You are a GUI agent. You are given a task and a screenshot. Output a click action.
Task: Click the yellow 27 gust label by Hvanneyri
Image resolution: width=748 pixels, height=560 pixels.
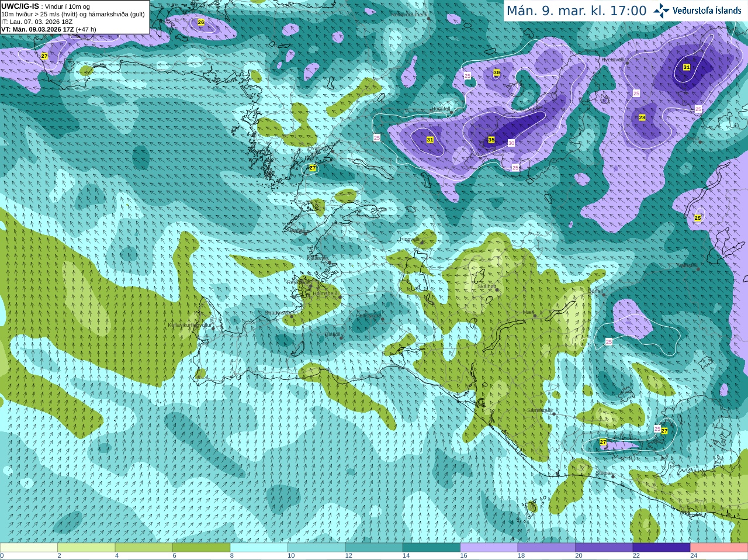pyautogui.click(x=313, y=168)
